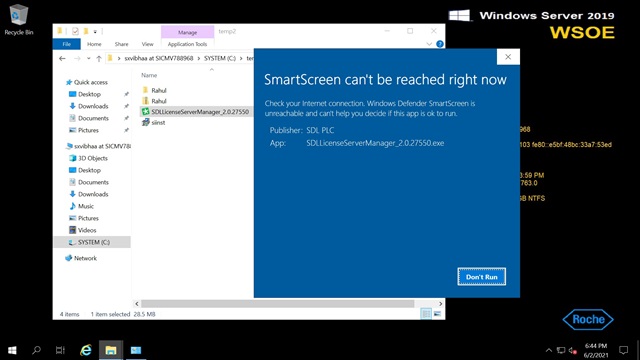Open the File menu in Explorer
Screen dimensions: 640x360
[x=67, y=44]
